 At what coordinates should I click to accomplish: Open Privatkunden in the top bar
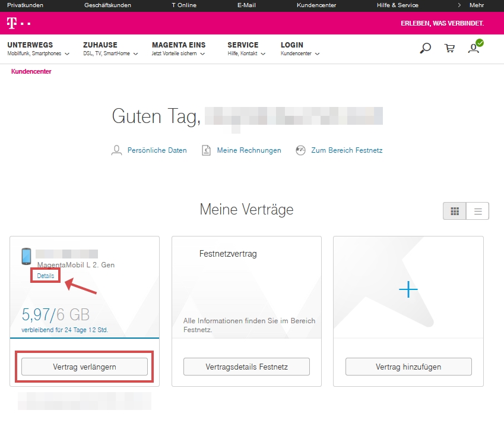coord(25,5)
